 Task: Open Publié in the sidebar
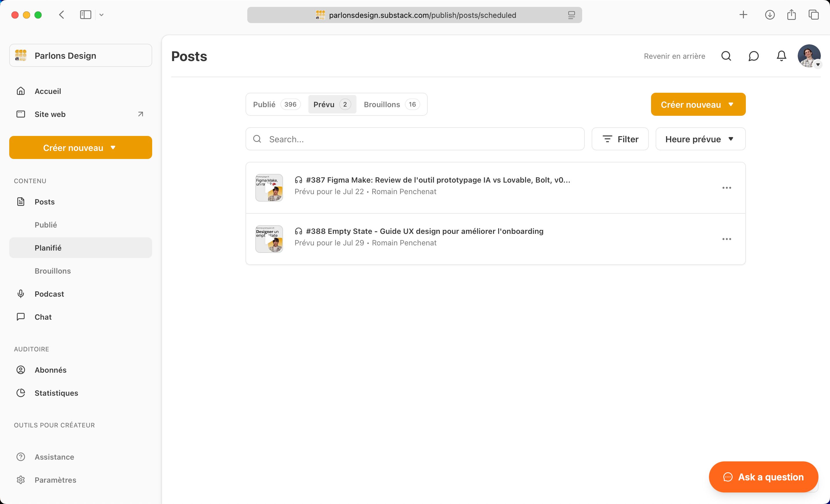click(x=46, y=225)
